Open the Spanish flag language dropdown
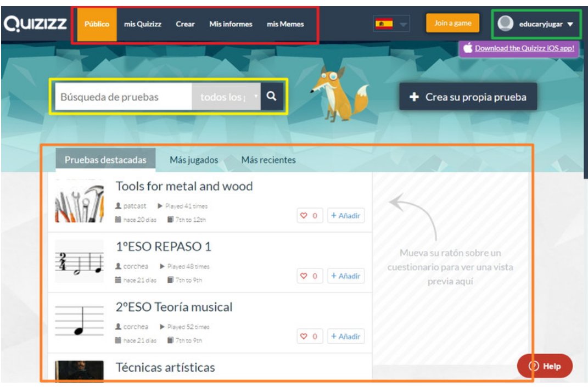This screenshot has height=392, width=588. click(391, 24)
